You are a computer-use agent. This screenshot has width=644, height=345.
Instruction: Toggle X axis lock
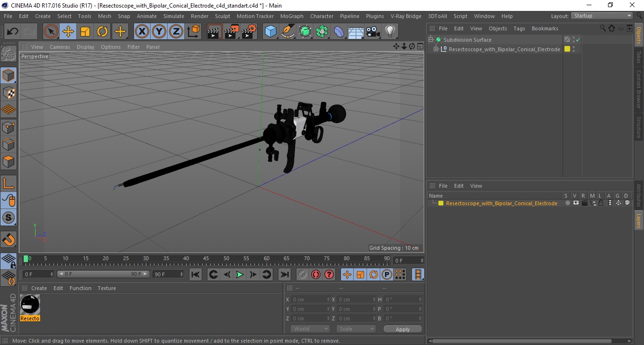(x=142, y=32)
